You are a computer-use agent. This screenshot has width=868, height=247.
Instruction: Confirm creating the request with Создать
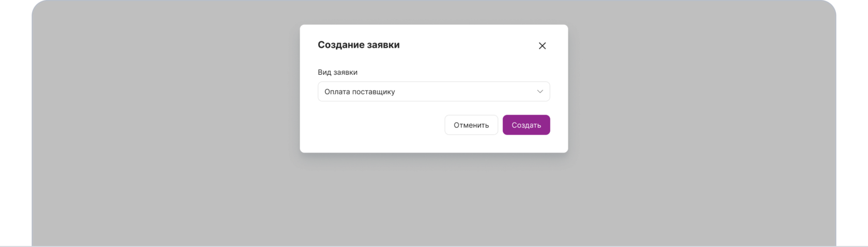526,125
